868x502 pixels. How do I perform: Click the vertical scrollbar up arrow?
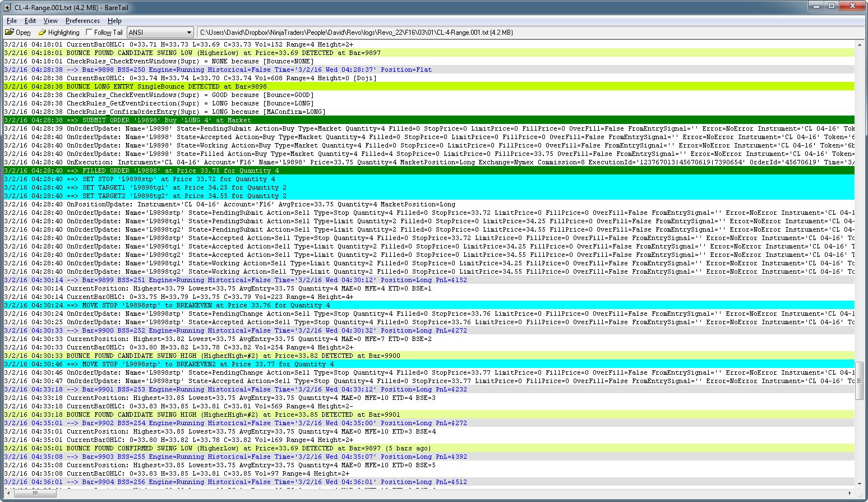coord(860,44)
